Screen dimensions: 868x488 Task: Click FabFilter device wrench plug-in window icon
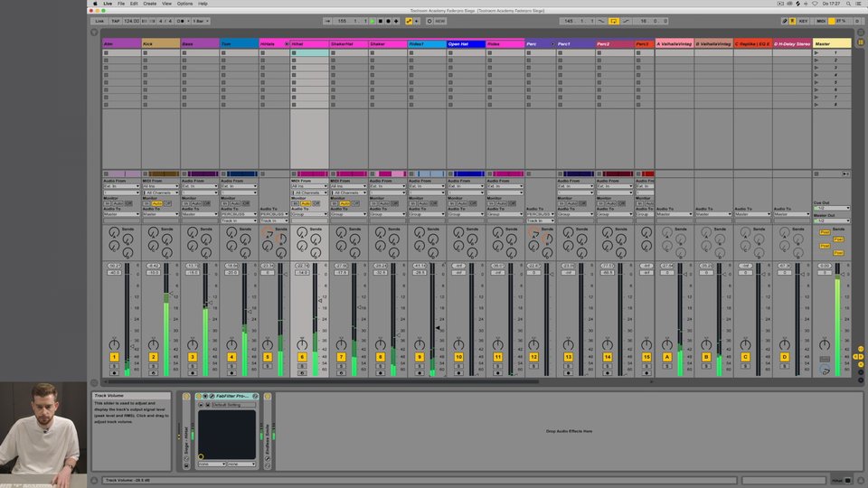212,396
